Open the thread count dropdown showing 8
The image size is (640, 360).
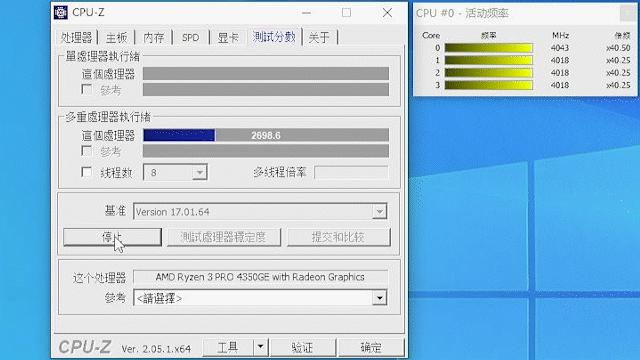(175, 172)
